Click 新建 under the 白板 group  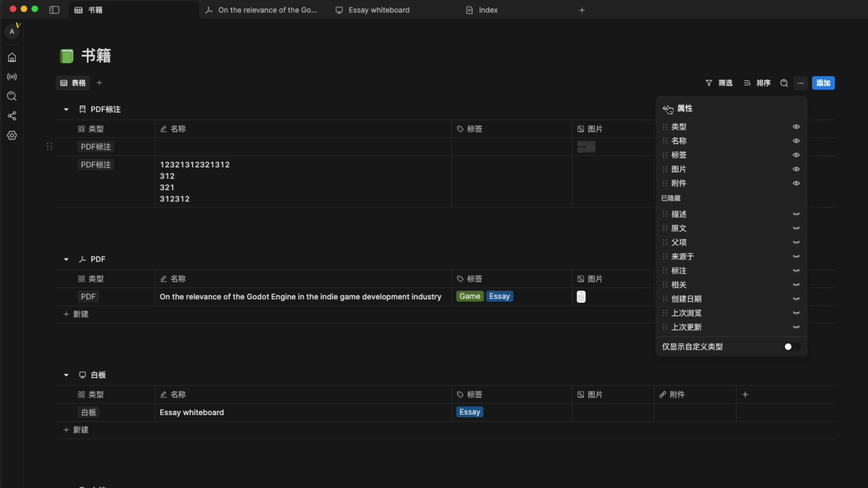pos(76,430)
